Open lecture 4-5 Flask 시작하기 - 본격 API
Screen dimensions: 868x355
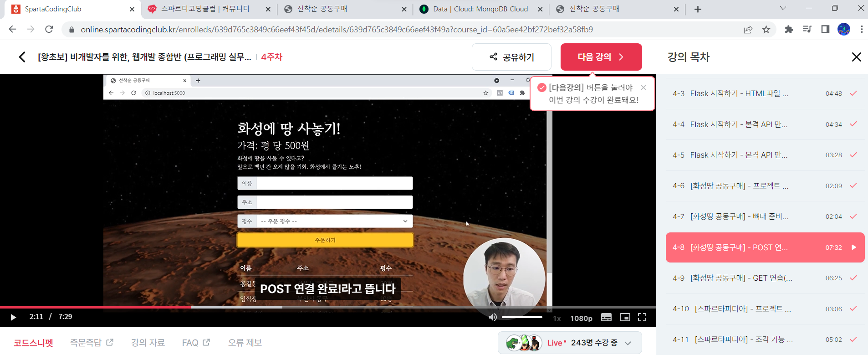click(x=765, y=155)
